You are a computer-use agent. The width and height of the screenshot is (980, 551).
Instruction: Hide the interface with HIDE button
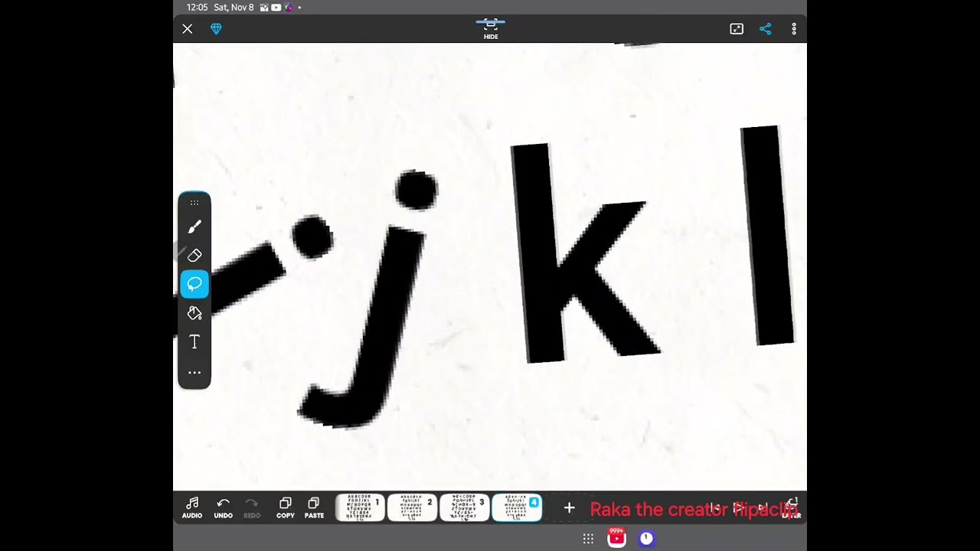pos(491,28)
